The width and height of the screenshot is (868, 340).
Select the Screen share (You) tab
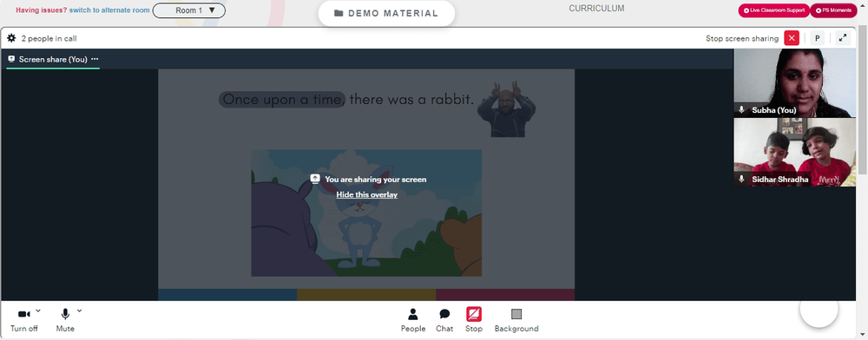(53, 59)
